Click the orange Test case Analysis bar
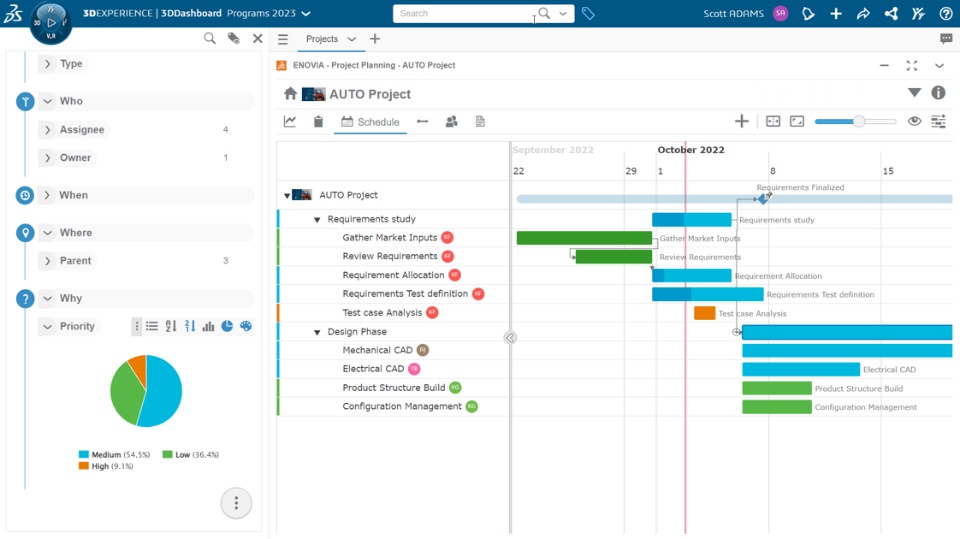Image resolution: width=960 pixels, height=539 pixels. [704, 313]
